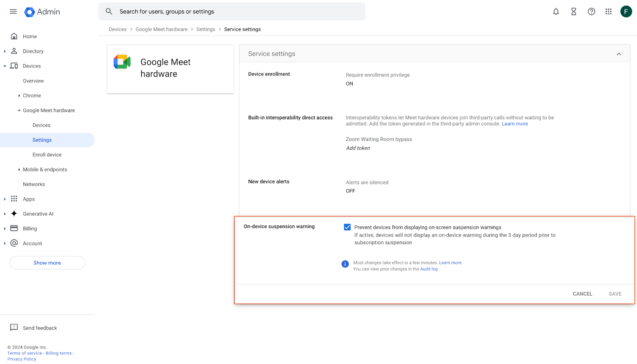Open Devices under Google Meet hardware

[x=41, y=125]
